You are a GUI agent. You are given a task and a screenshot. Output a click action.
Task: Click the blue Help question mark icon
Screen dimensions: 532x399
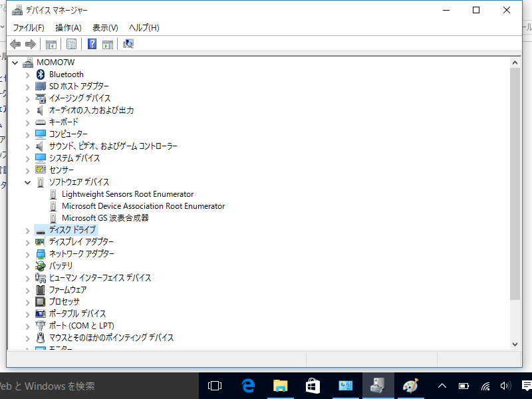(x=92, y=44)
